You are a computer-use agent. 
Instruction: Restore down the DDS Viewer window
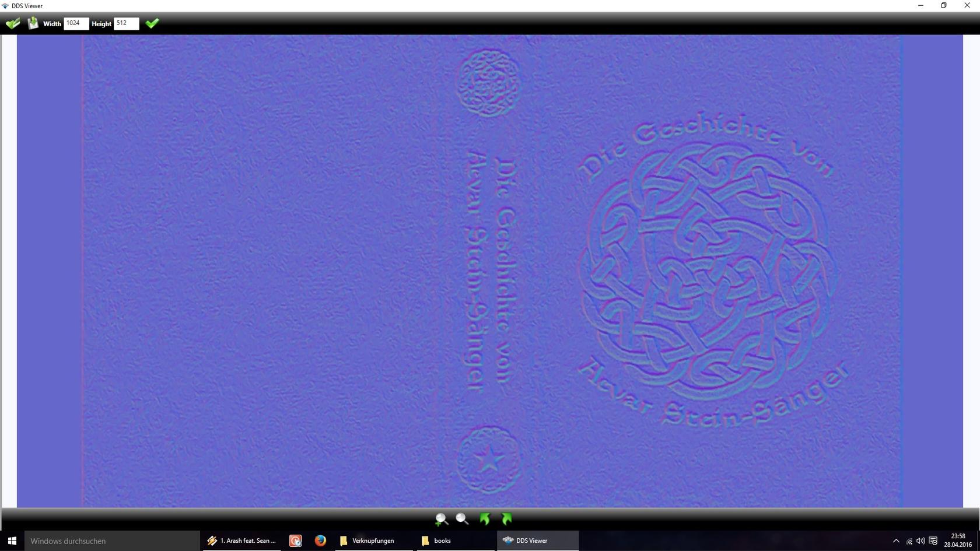pyautogui.click(x=944, y=5)
